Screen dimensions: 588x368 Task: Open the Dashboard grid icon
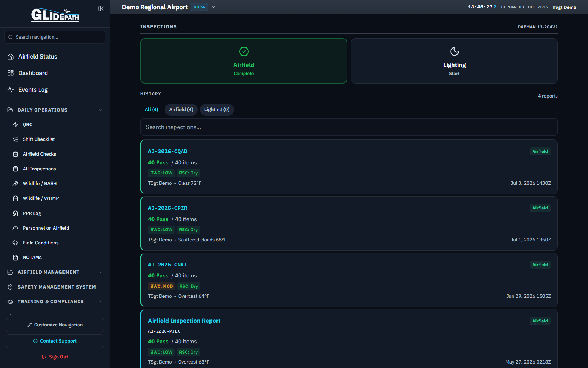click(x=11, y=73)
